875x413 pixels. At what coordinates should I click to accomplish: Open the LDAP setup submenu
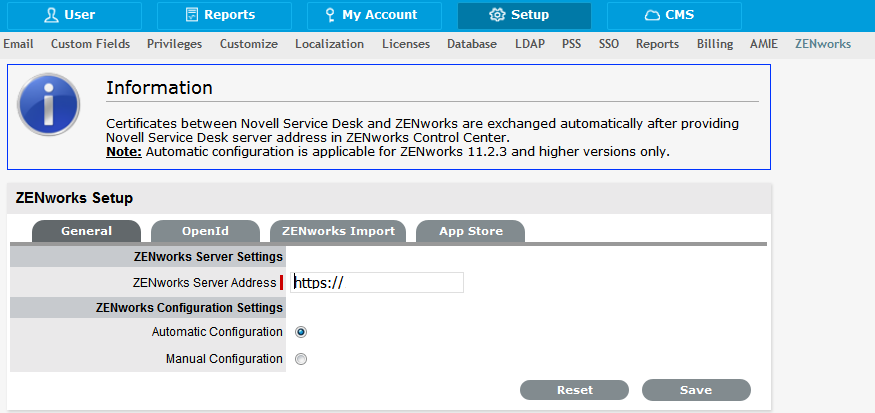click(530, 44)
